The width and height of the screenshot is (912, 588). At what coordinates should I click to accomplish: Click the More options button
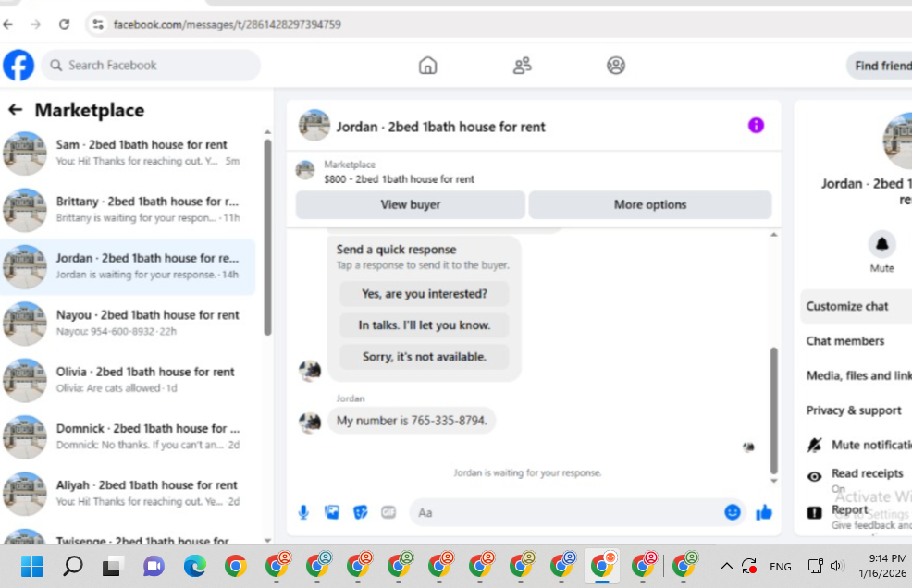pos(649,204)
